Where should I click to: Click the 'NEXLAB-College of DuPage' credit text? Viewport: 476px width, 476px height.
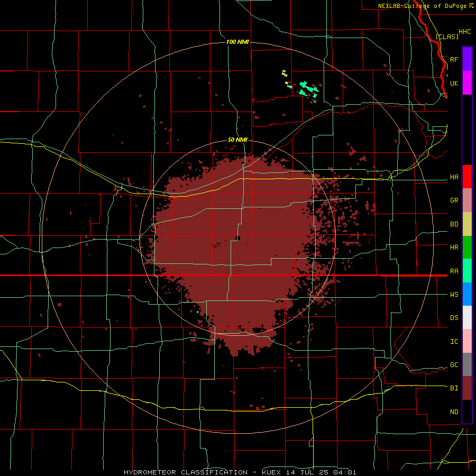(422, 6)
